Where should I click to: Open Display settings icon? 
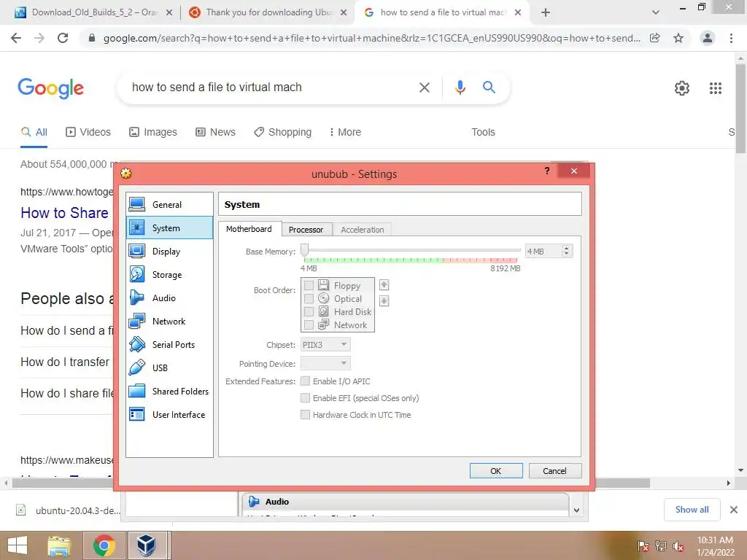click(x=136, y=251)
